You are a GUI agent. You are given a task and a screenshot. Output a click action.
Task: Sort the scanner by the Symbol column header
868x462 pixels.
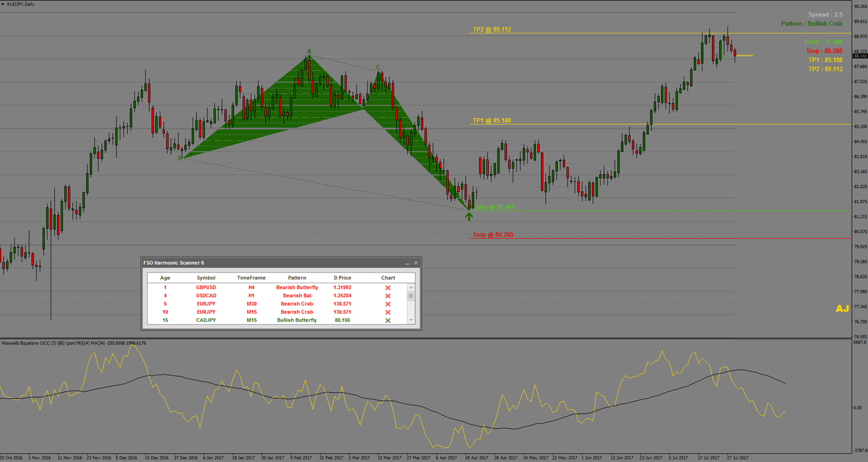pos(206,278)
